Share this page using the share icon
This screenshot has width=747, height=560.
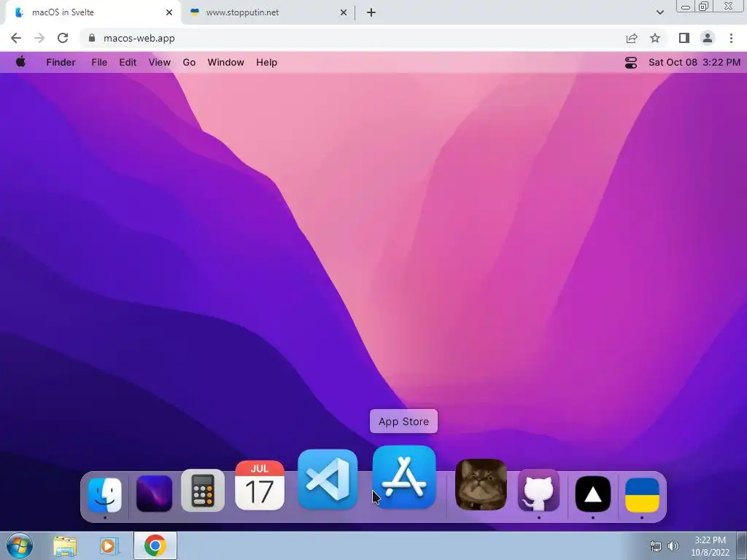click(x=632, y=38)
